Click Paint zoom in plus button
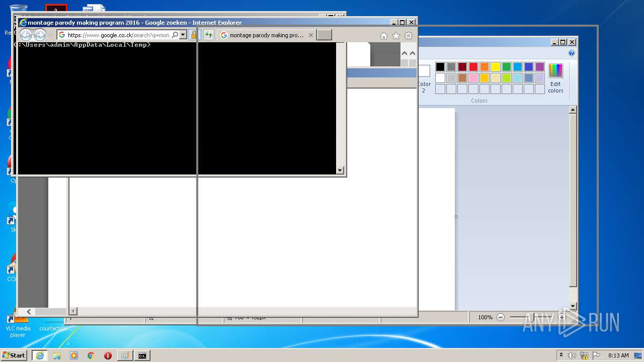Viewport: 644px width, 362px height. point(562,317)
